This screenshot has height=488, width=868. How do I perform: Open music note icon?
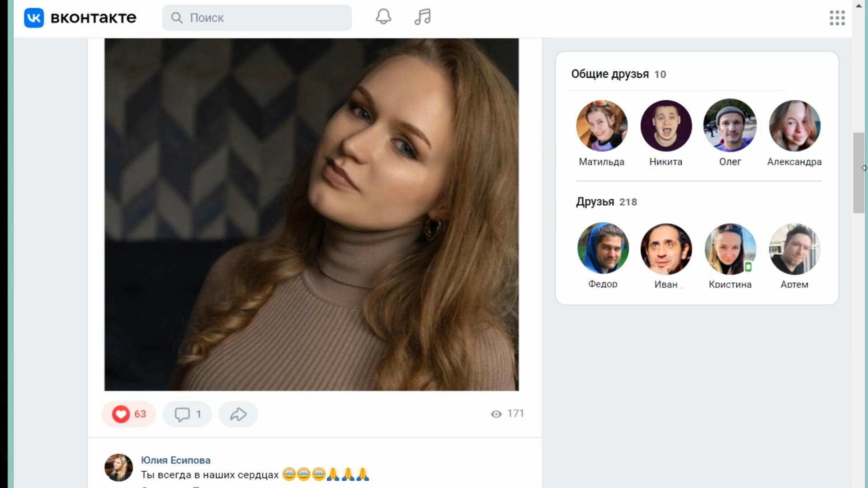pyautogui.click(x=423, y=17)
